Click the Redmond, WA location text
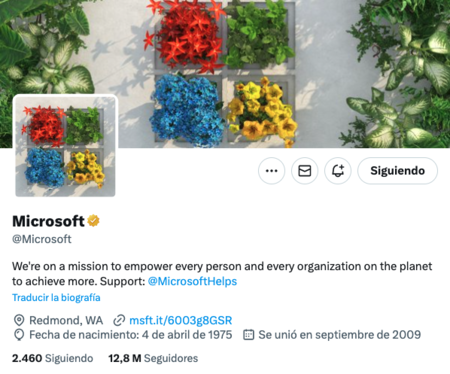The height and width of the screenshot is (374, 450). [x=66, y=320]
